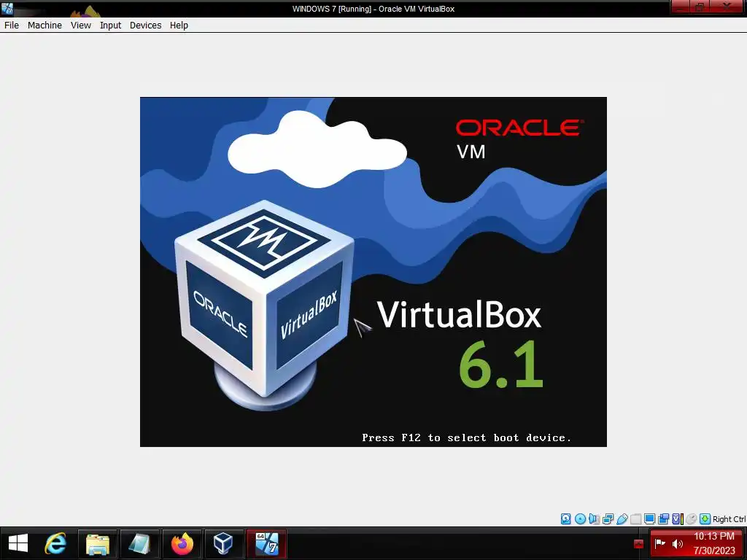Open the Help menu
Viewport: 747px width, 560px height.
click(179, 26)
